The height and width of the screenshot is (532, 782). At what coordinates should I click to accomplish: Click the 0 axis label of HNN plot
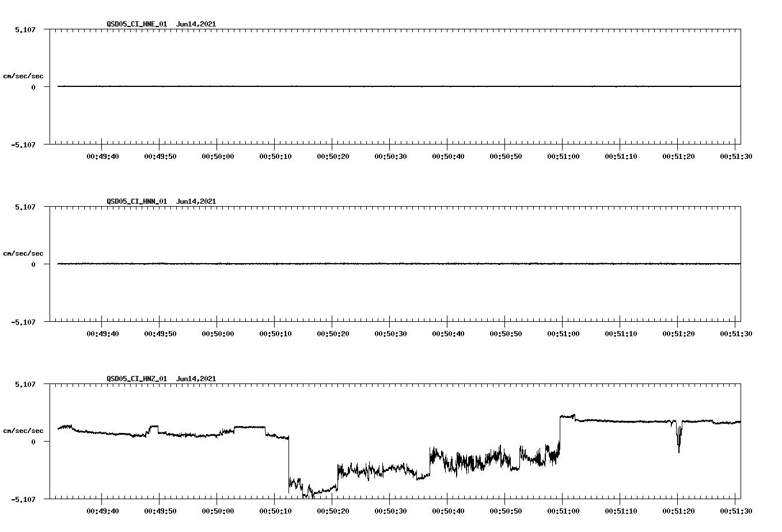[33, 264]
